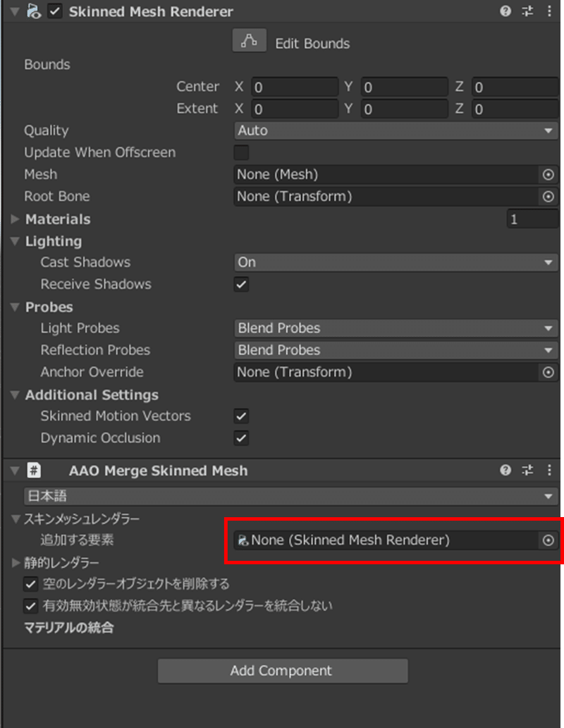Collapse the Probes section

click(x=15, y=307)
